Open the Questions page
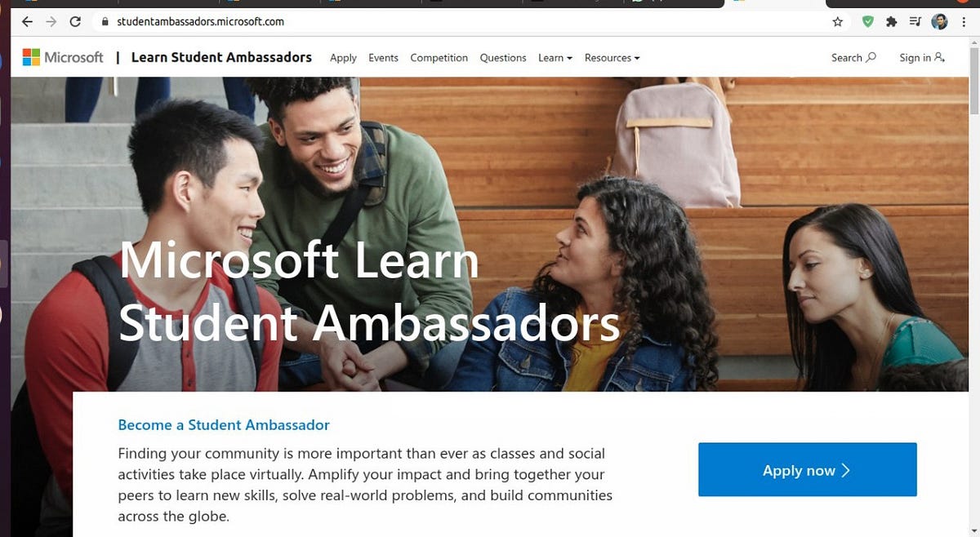The width and height of the screenshot is (980, 537). coord(503,58)
